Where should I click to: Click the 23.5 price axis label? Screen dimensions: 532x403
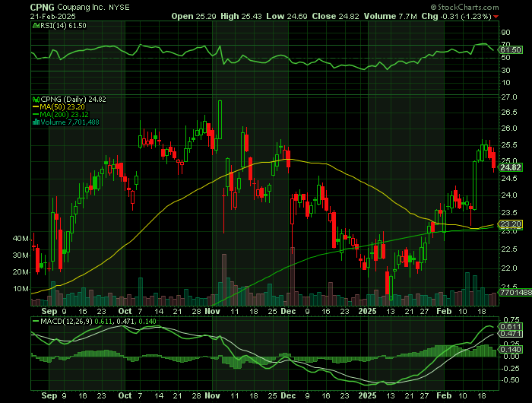509,213
